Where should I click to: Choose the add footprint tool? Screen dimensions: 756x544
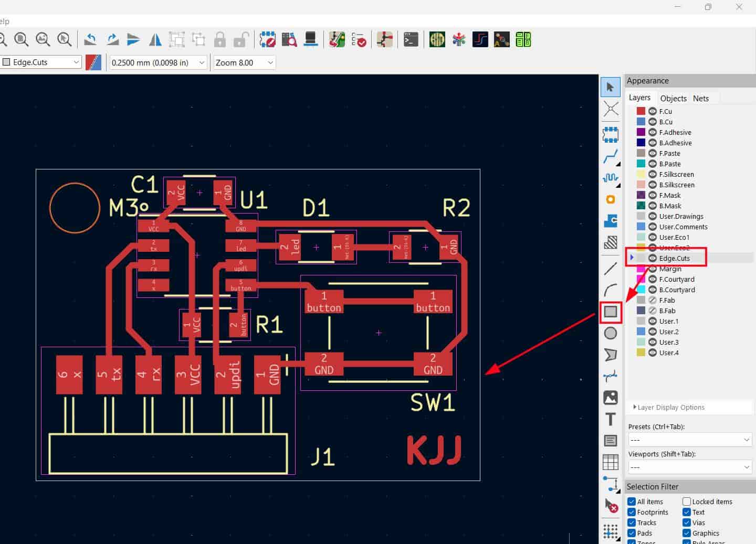tap(610, 134)
